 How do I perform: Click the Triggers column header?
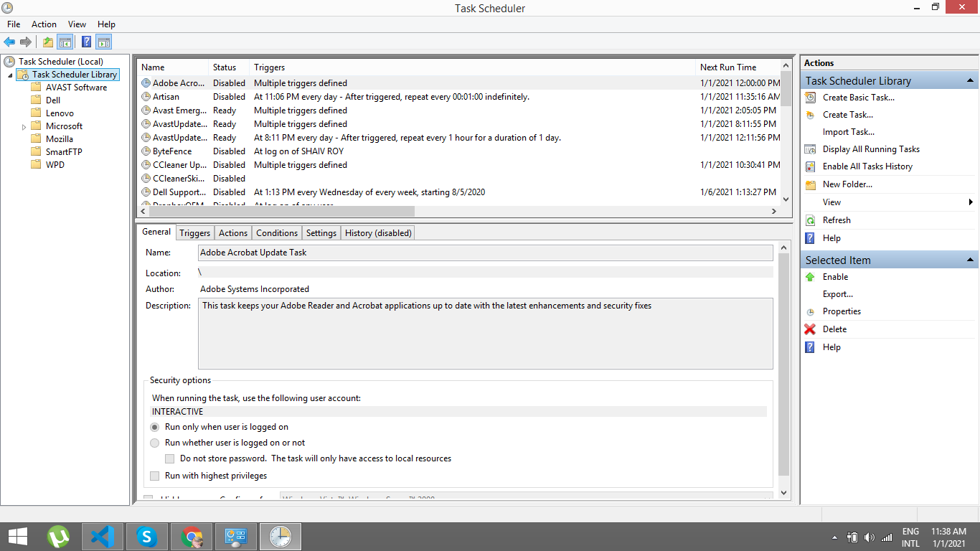pos(473,67)
